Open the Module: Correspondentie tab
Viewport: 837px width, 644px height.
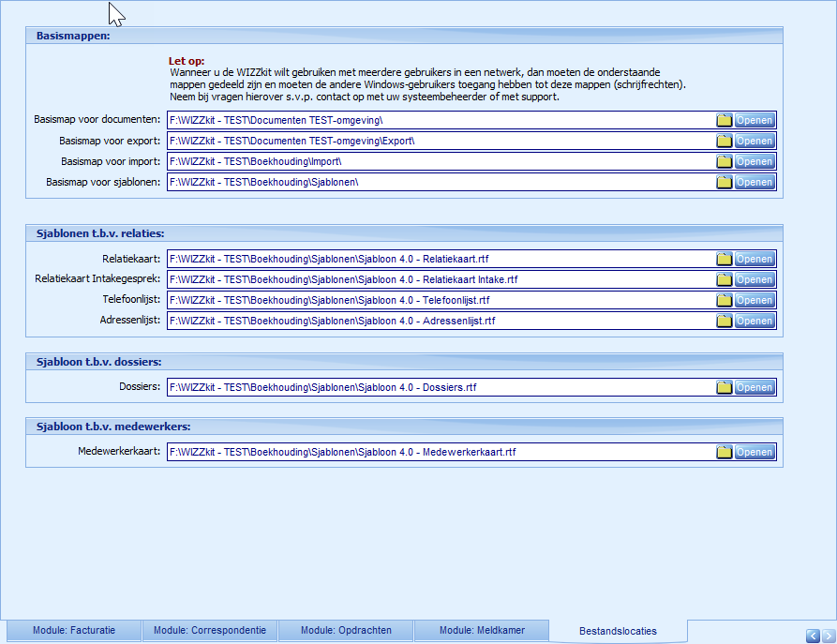click(210, 631)
